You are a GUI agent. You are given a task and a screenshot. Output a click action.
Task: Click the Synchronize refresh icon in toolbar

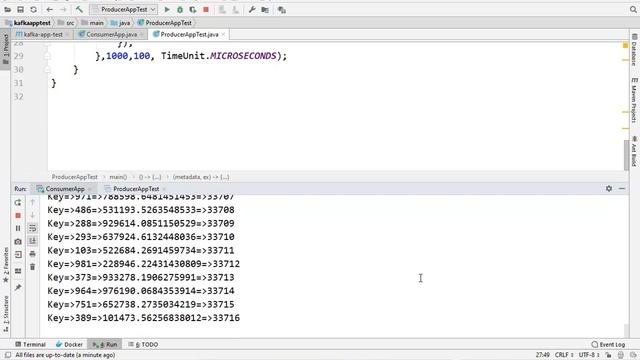click(x=33, y=9)
